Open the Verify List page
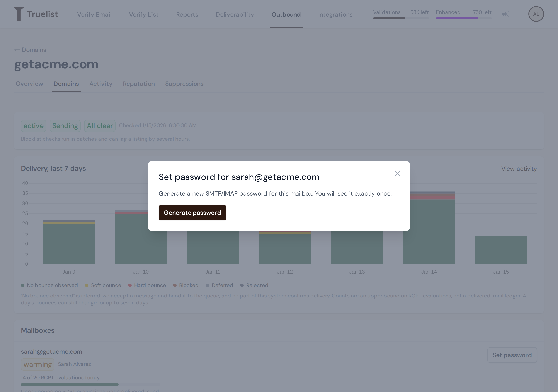Screen dimensions: 558x392 144,15
